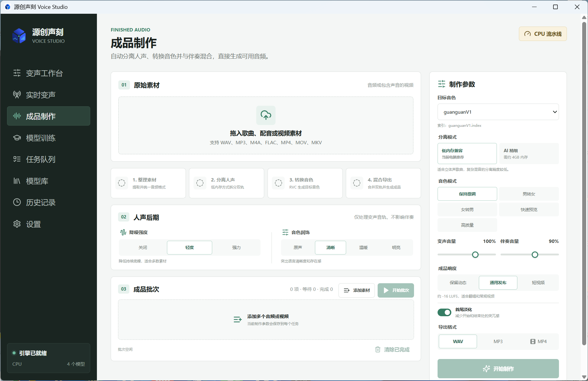
Task: Choose 强力 noise reduction strength
Action: click(x=236, y=247)
